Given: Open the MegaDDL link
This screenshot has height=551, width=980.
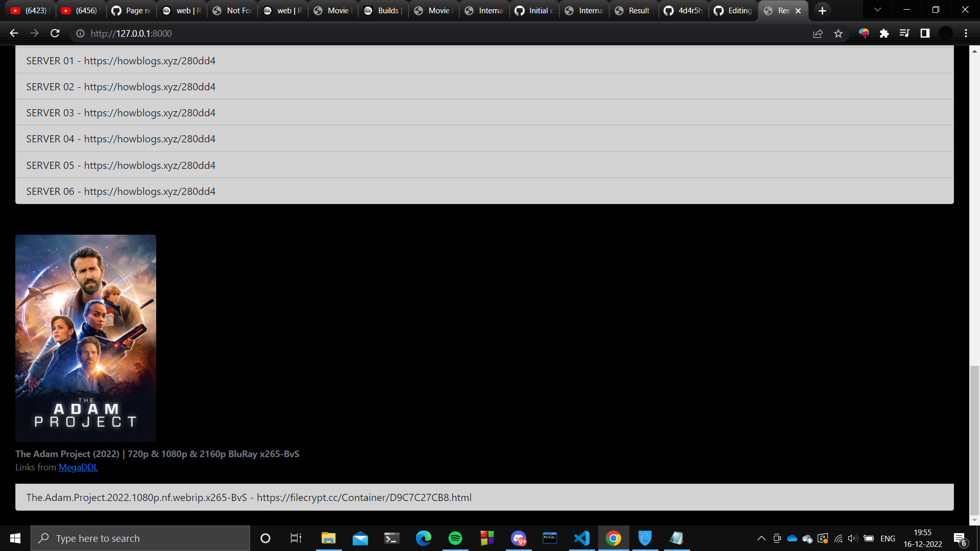Looking at the screenshot, I should [x=78, y=467].
